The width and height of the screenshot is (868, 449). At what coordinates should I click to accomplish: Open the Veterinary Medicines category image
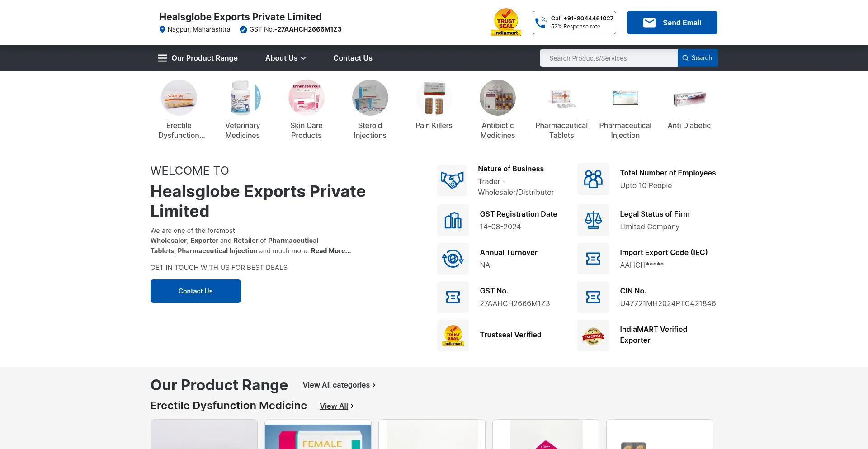[x=243, y=98]
